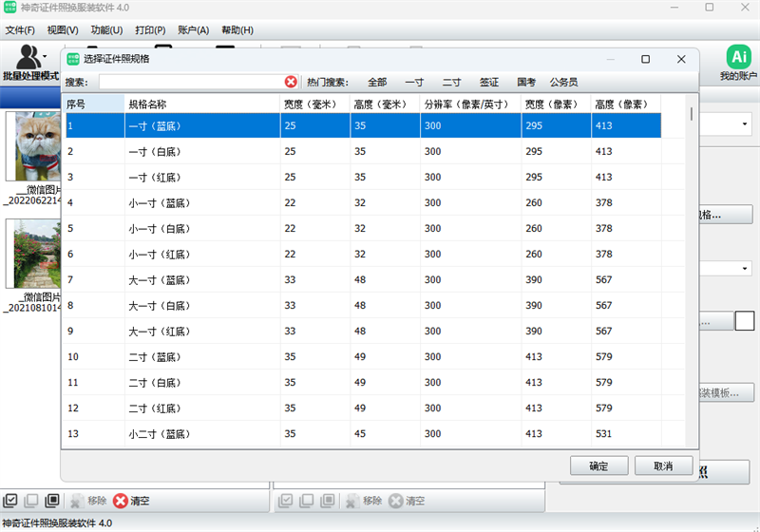
Task: Click the batch processing mode icon
Action: 30,55
